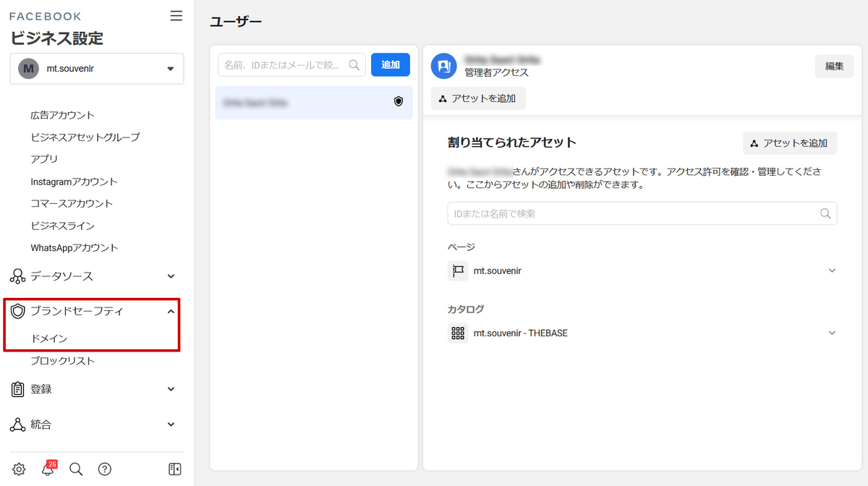This screenshot has width=868, height=486.
Task: Open the hamburger menu next to FACEBOOK
Action: pyautogui.click(x=176, y=16)
